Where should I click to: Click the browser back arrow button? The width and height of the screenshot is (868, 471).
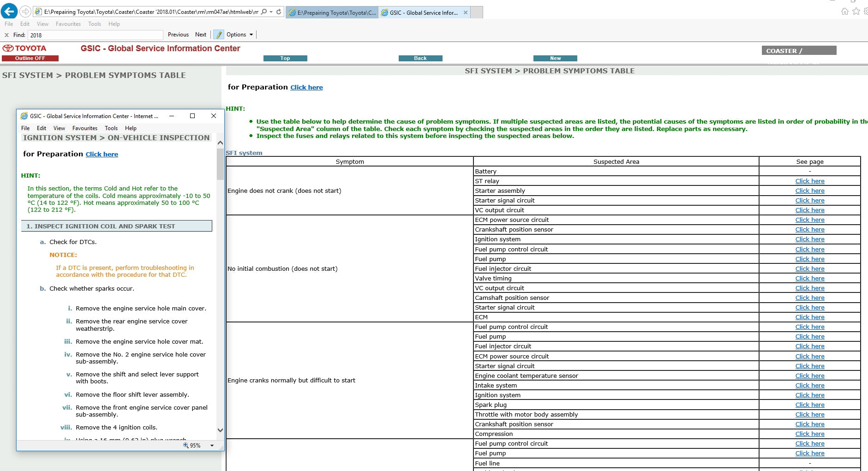click(x=9, y=12)
